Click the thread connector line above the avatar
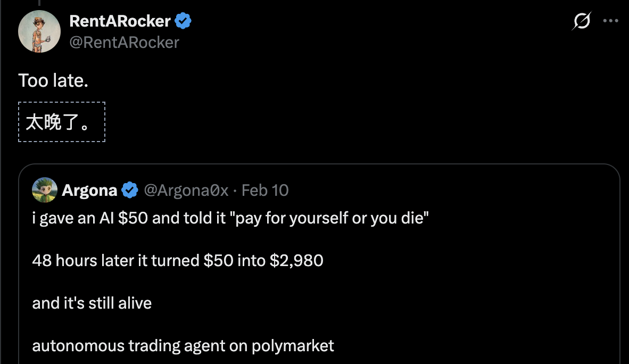 pos(39,3)
